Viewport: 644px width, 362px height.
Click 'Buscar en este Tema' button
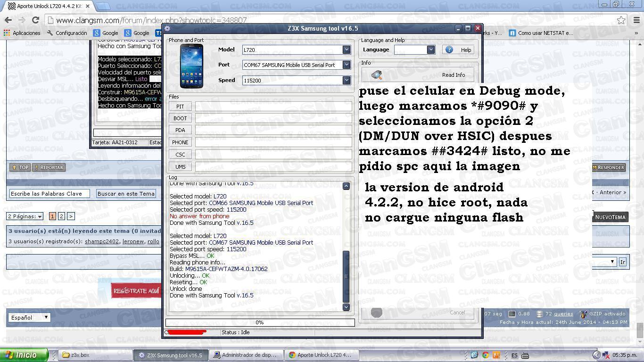[x=126, y=194]
